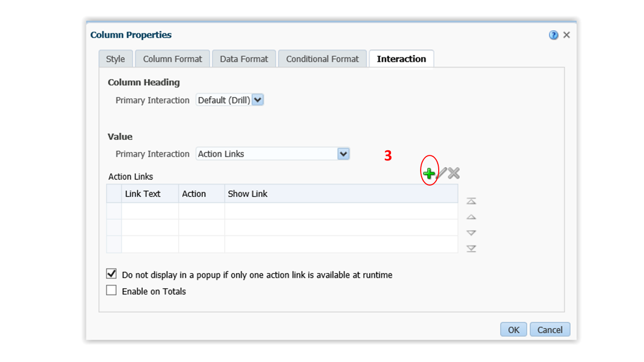Click the 'Show Link' column header
The width and height of the screenshot is (644, 362).
(x=341, y=194)
